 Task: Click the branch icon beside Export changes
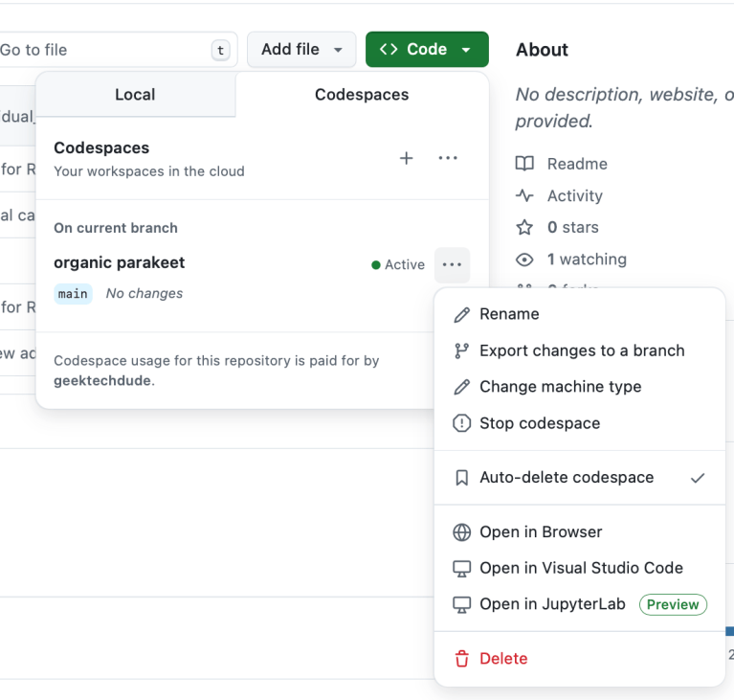point(461,350)
